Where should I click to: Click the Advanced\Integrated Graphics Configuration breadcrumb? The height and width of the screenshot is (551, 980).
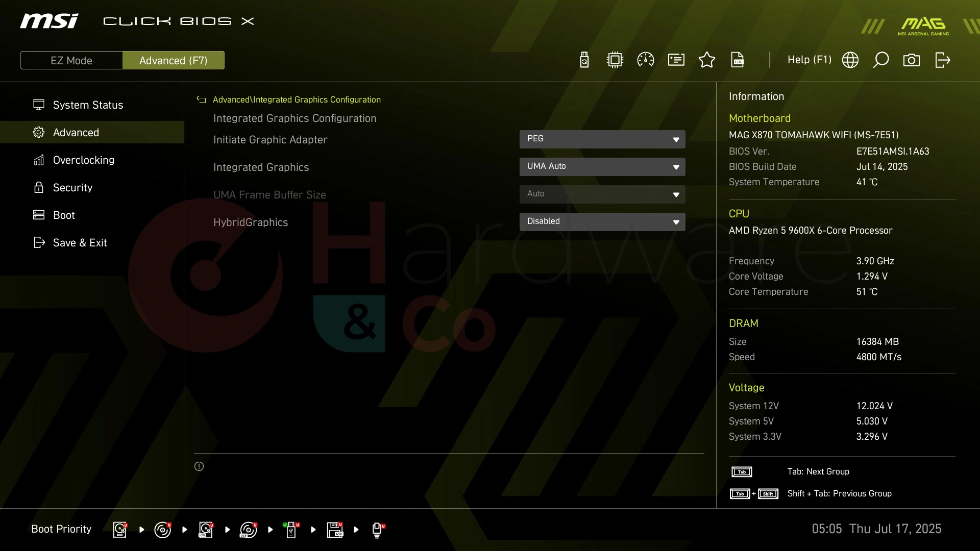point(297,99)
